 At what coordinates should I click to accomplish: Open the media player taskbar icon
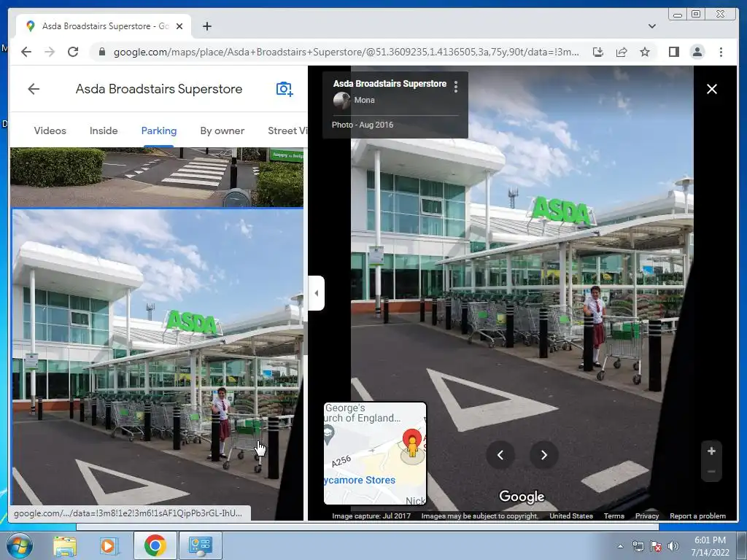point(108,545)
